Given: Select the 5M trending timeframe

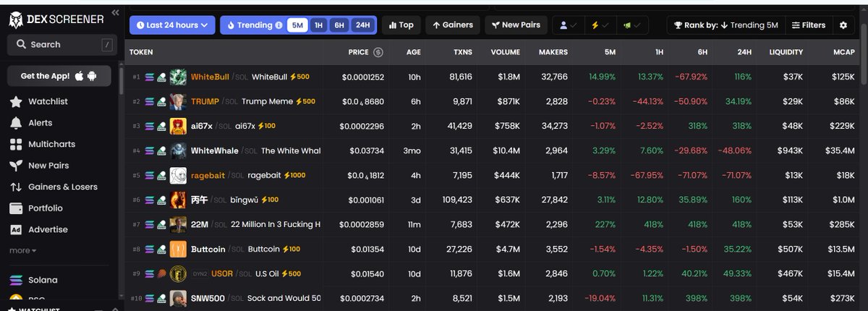Looking at the screenshot, I should point(297,25).
